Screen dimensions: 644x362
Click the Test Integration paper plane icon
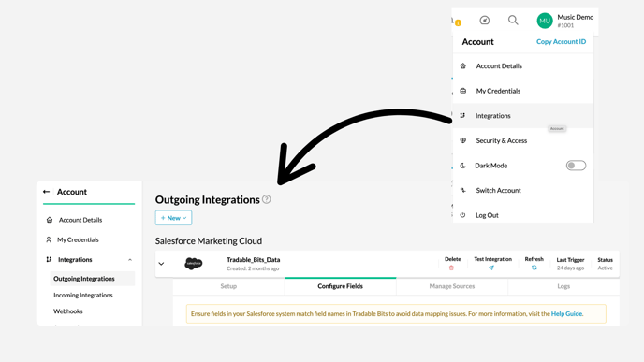[491, 268]
